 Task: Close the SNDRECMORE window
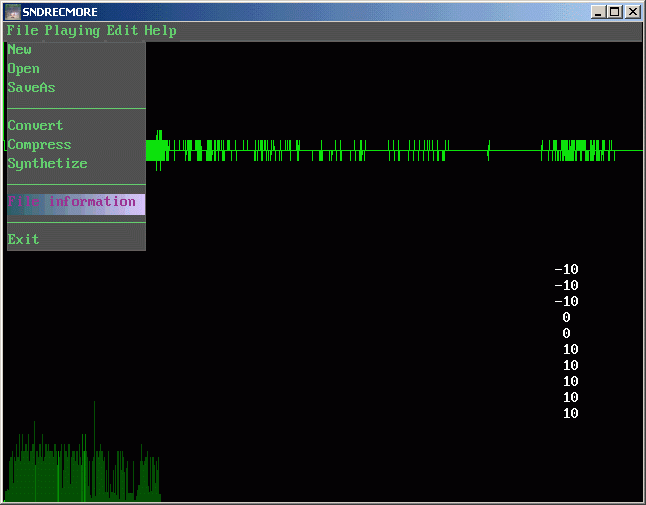(632, 12)
